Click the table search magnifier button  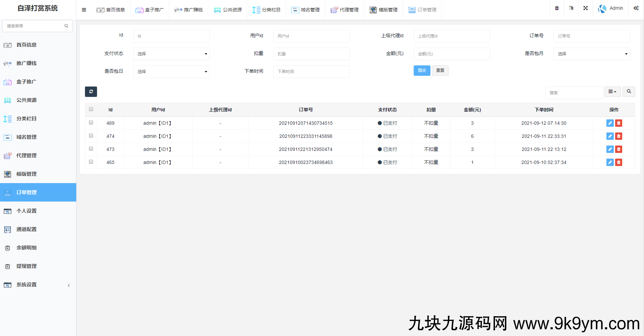[x=629, y=92]
